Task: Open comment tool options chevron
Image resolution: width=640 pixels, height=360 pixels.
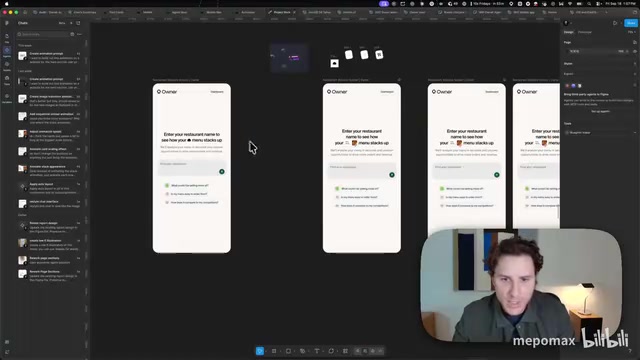Action: (338, 351)
